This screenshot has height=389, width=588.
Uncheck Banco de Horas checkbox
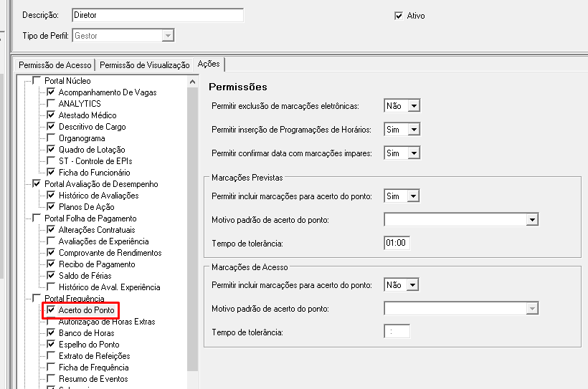click(51, 333)
